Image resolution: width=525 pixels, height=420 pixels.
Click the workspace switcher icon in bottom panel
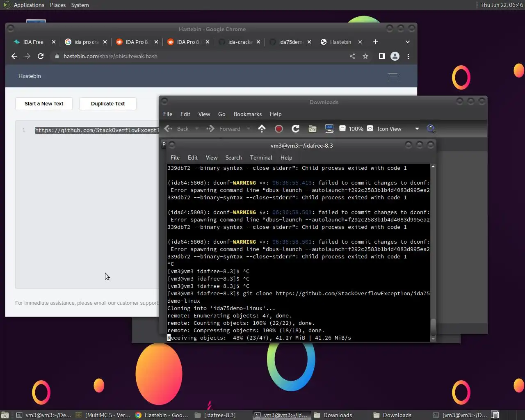click(495, 415)
